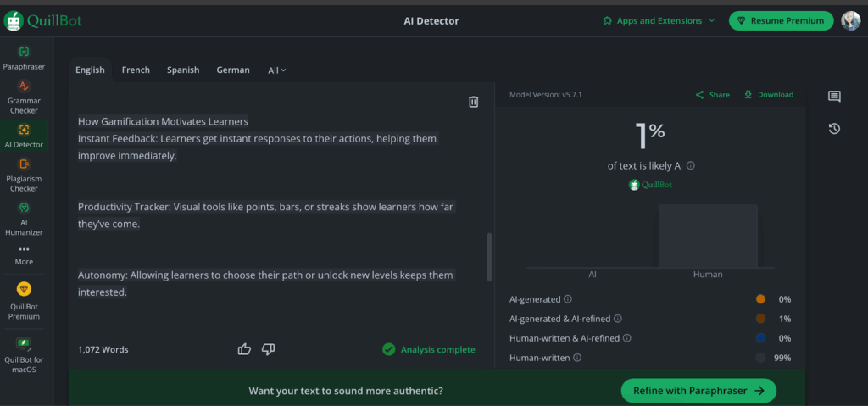The width and height of the screenshot is (868, 406).
Task: Expand the Apps and Extensions dropdown
Action: [x=659, y=20]
